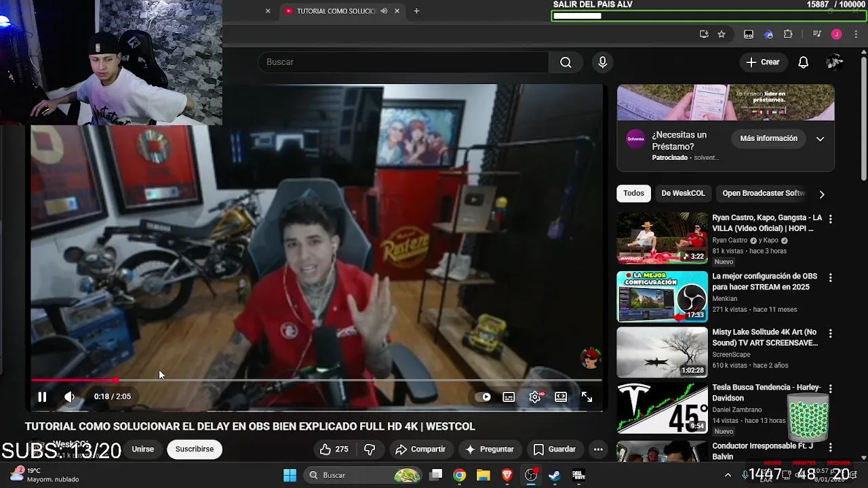Select the Open Broadcaster Software chip
Screen dimensions: 868x488
764,193
